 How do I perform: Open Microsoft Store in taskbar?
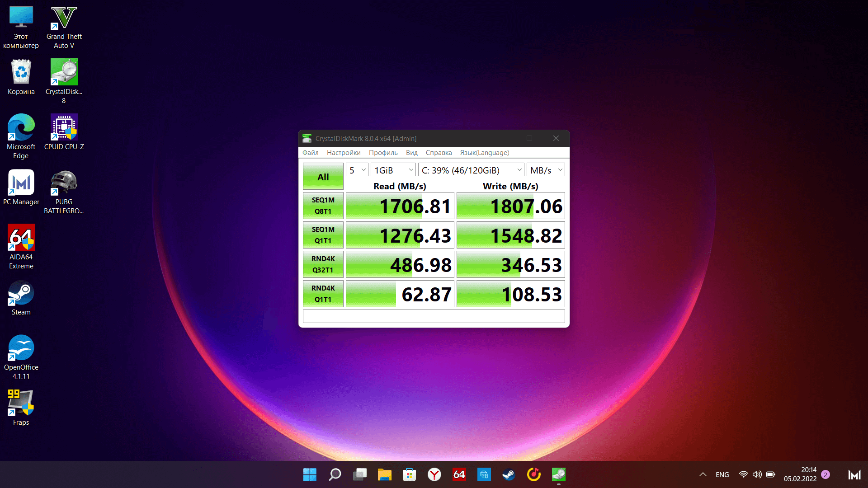click(409, 474)
